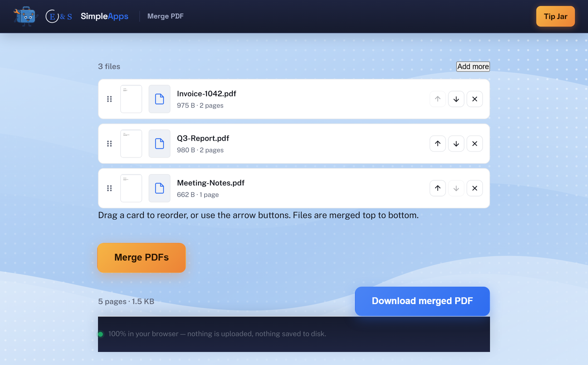Click the Merge PDF header title

165,16
